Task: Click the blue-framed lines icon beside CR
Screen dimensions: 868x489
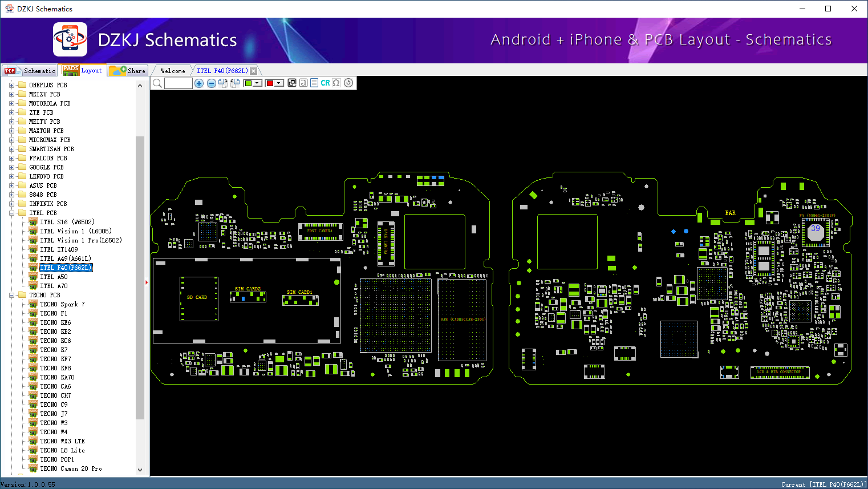Action: [x=314, y=83]
